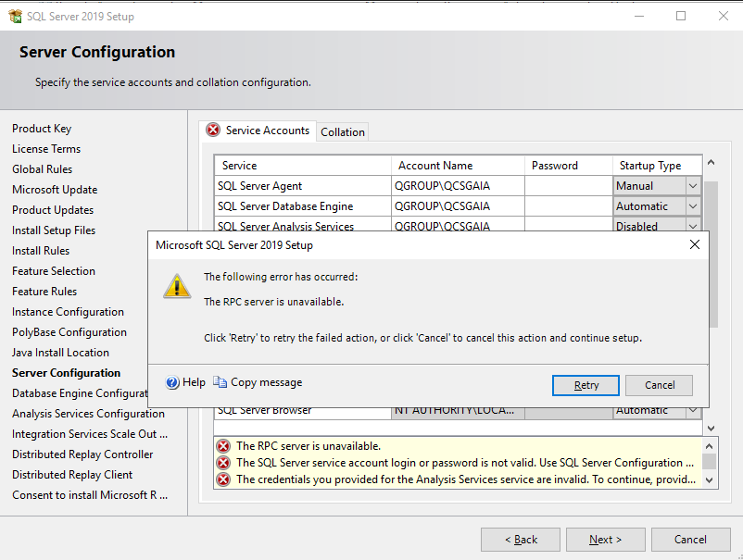Select the Integration Services Scale Out step
The image size is (743, 560).
(90, 433)
